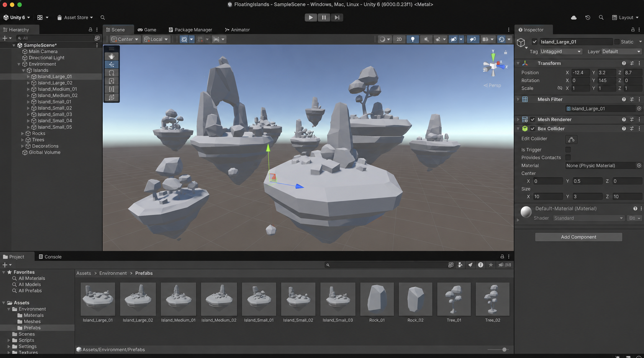The image size is (644, 358).
Task: Collapse the Transform component foldout
Action: point(518,63)
